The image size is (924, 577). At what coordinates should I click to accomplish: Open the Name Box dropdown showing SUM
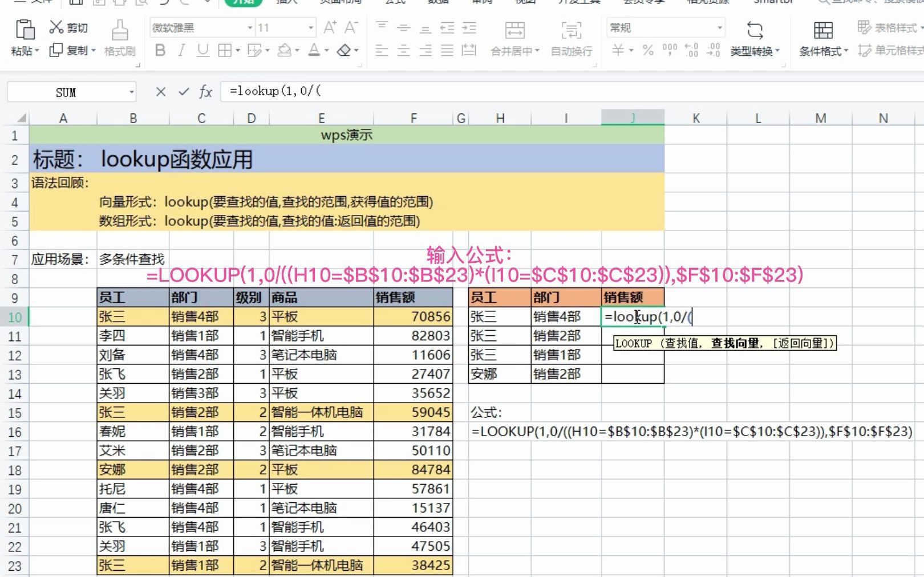pos(131,91)
